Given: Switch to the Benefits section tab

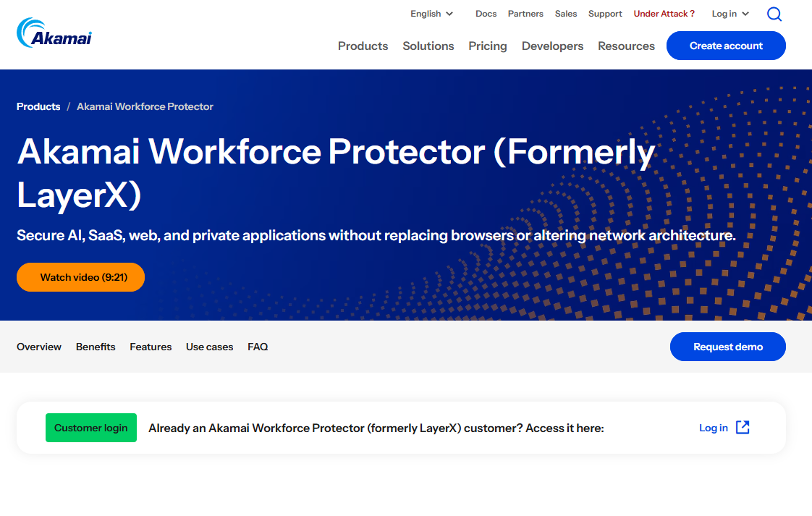Looking at the screenshot, I should pos(96,347).
